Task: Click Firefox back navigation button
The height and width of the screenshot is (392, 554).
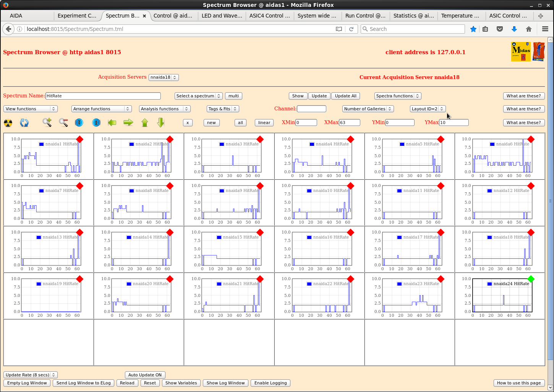Action: [x=8, y=29]
